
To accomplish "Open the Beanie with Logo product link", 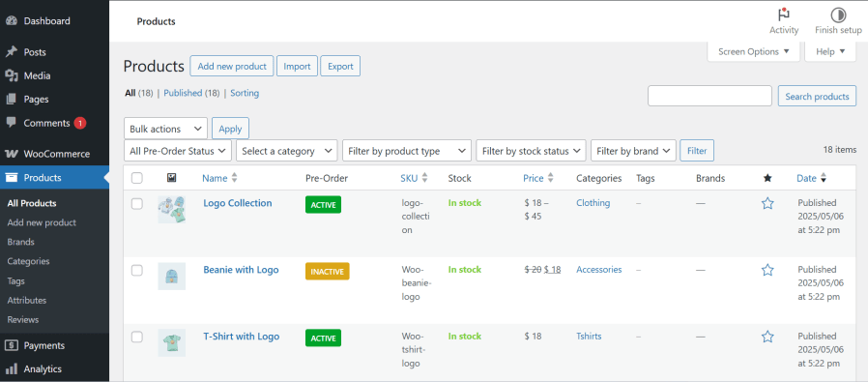I will point(241,270).
